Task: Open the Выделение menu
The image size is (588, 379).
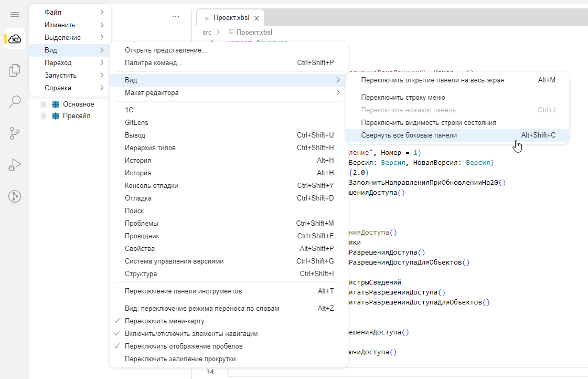Action: coord(70,37)
